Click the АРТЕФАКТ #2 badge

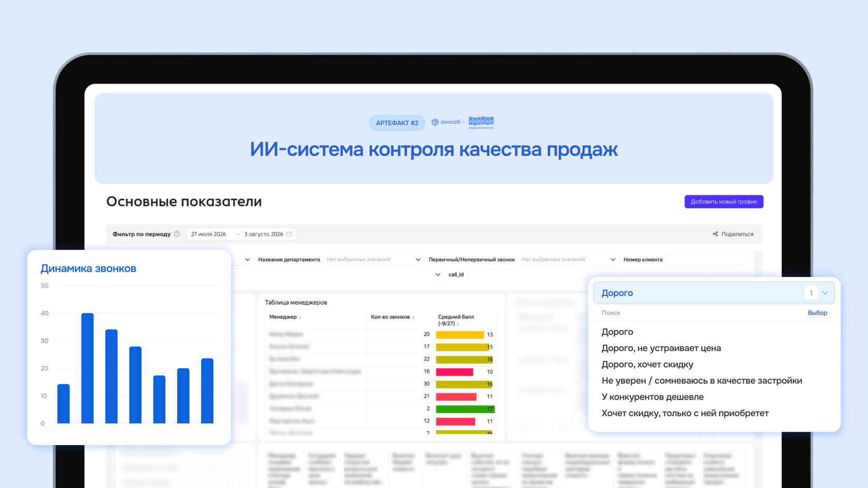397,123
